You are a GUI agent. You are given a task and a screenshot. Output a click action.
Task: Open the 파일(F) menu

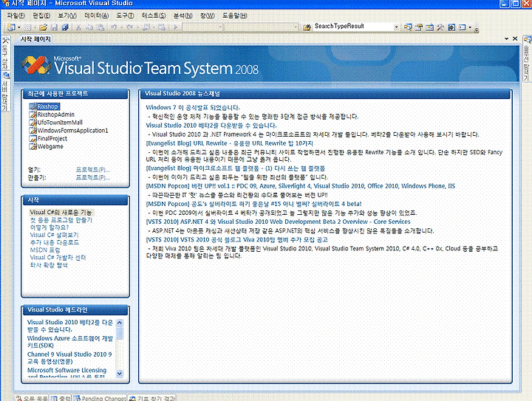16,16
